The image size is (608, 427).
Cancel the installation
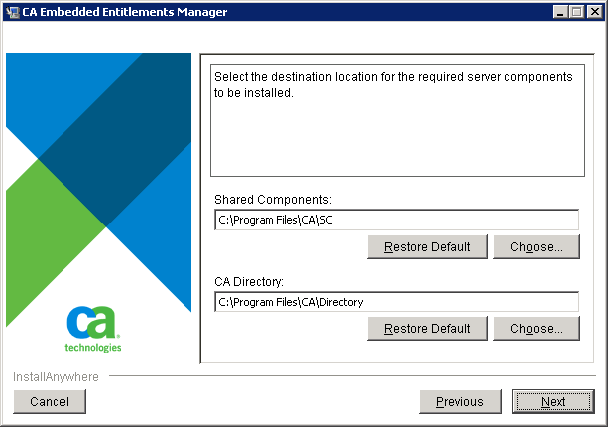click(x=49, y=401)
